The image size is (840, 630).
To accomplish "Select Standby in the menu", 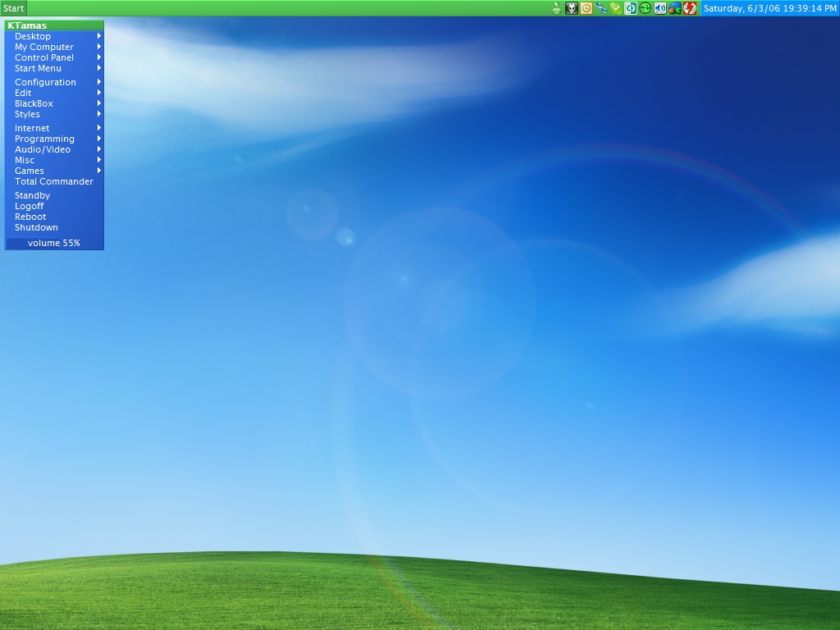I will click(54, 195).
